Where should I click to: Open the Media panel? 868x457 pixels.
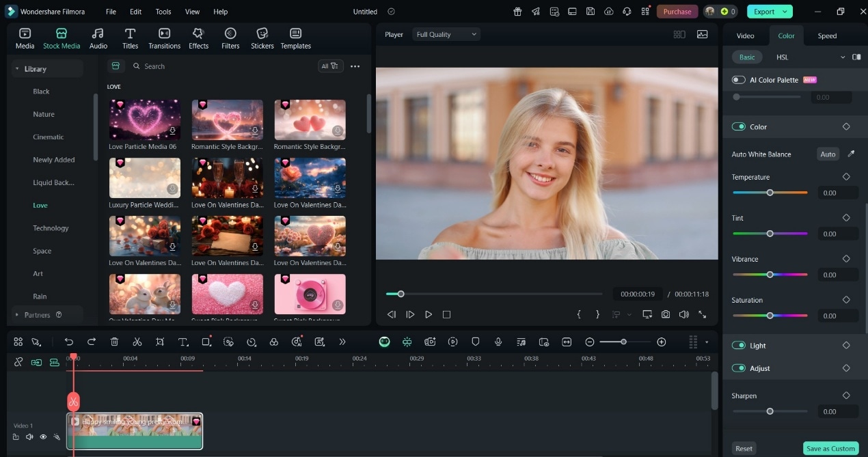tap(25, 38)
